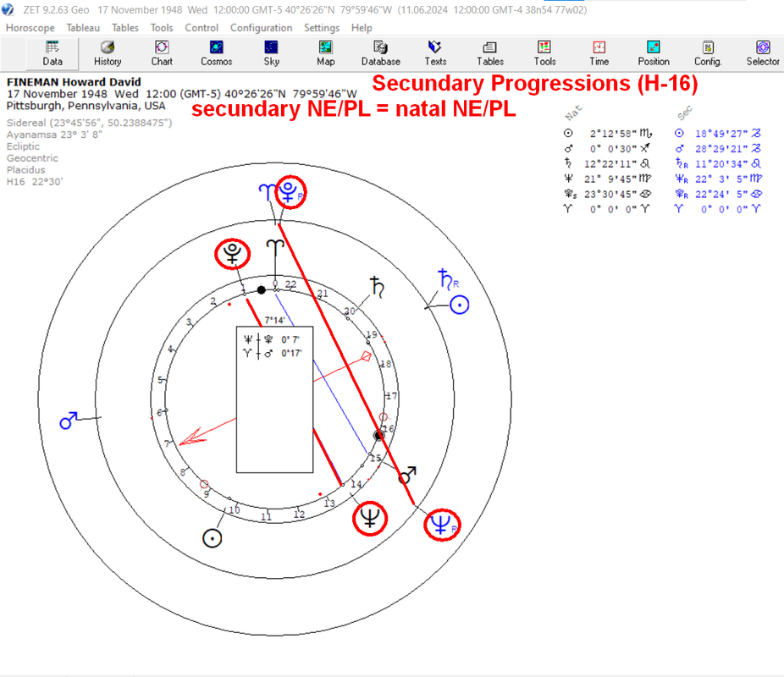Open the Control menu
This screenshot has height=677, width=784.
pos(202,28)
